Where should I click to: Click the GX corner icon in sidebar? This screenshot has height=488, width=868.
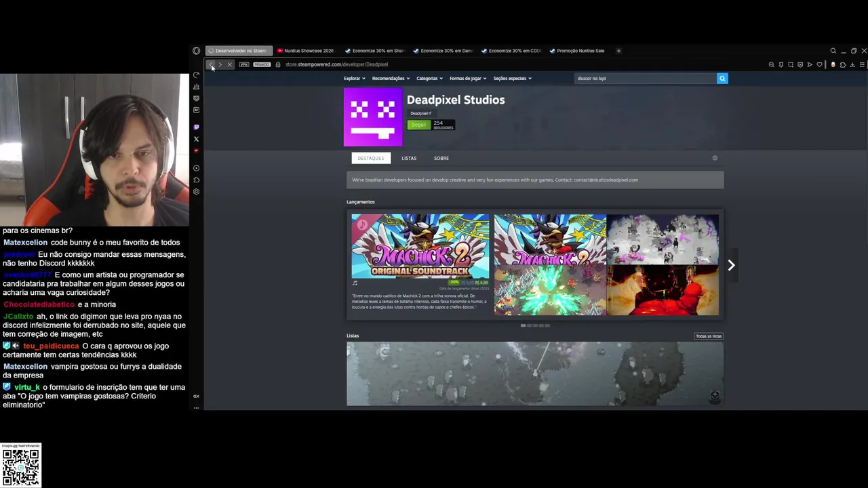tap(197, 396)
